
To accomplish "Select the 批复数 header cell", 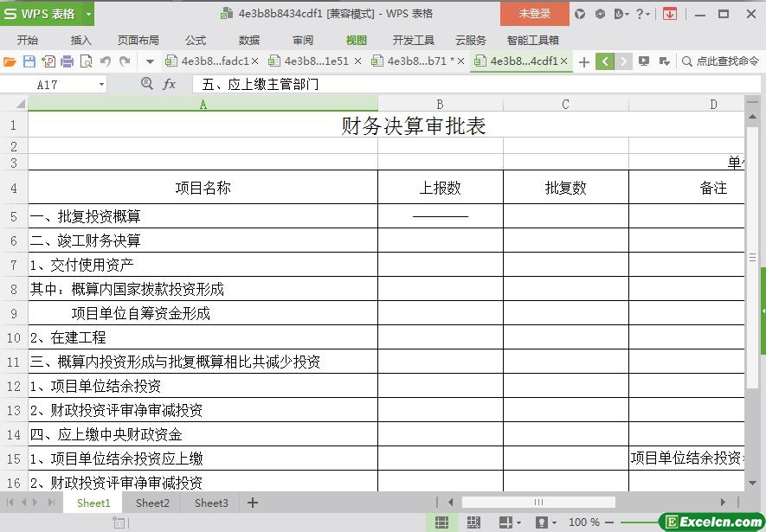I will click(x=566, y=188).
